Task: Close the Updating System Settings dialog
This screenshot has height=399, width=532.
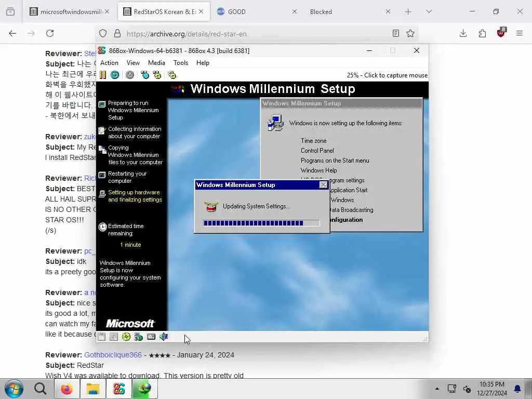Action: pyautogui.click(x=323, y=185)
